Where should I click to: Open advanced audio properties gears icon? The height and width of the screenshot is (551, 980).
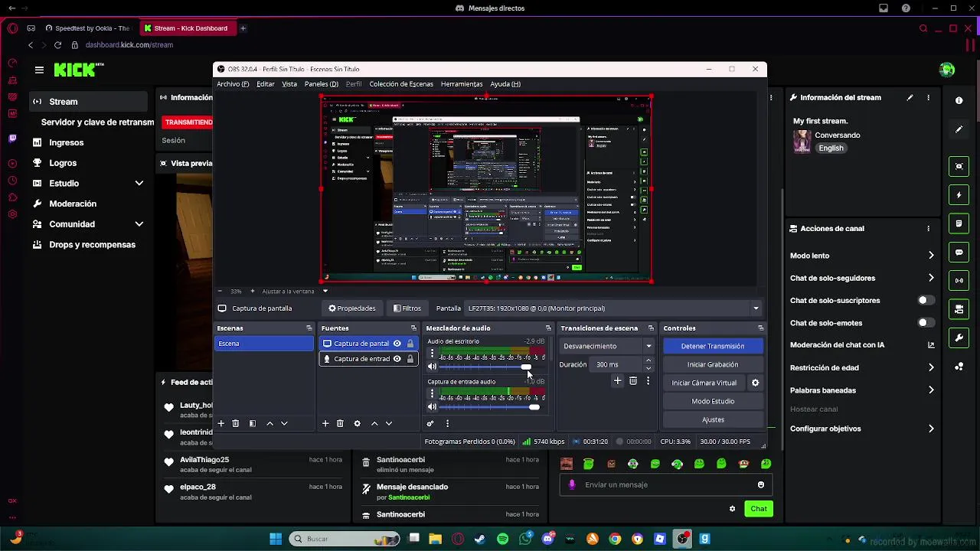(430, 423)
